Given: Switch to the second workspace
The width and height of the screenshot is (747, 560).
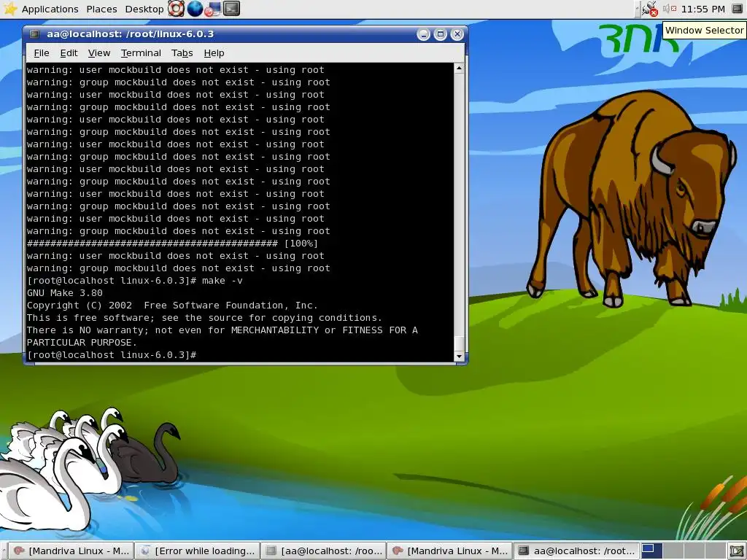Looking at the screenshot, I should tap(673, 551).
